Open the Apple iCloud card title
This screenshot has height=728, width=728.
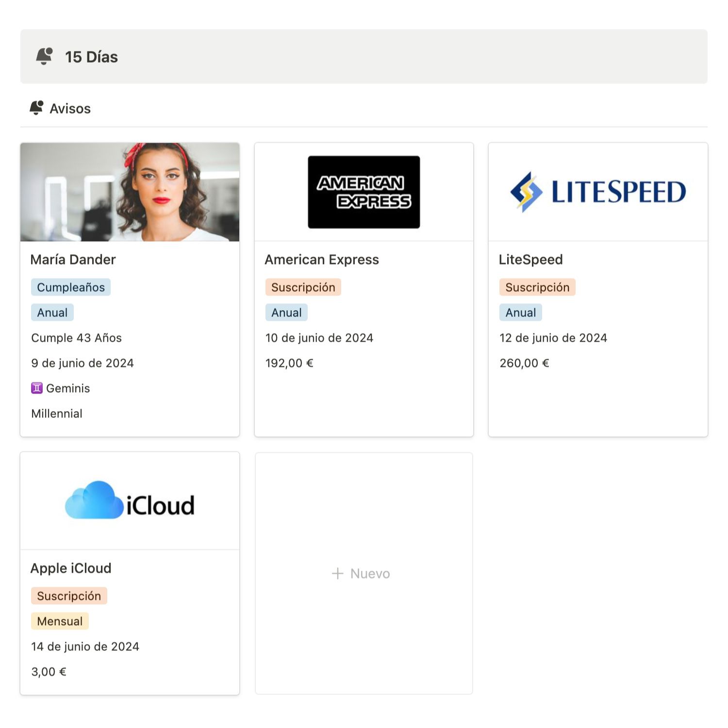(71, 568)
